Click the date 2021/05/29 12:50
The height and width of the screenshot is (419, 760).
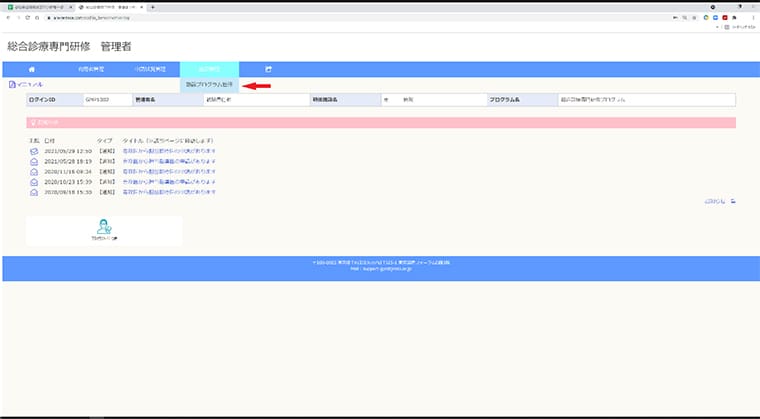pos(68,151)
